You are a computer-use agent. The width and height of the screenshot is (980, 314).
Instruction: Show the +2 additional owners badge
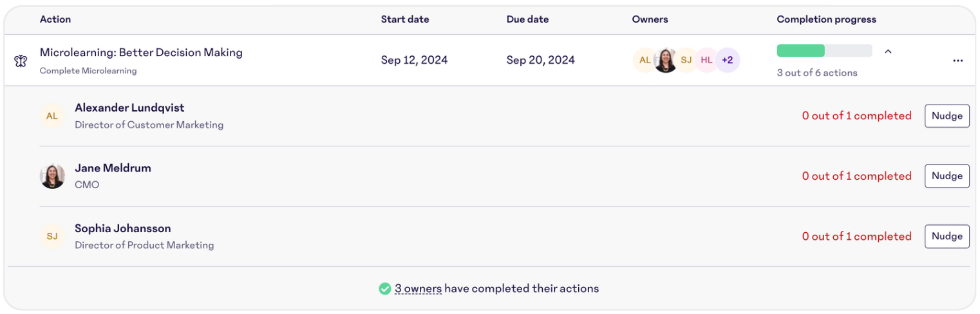point(728,60)
